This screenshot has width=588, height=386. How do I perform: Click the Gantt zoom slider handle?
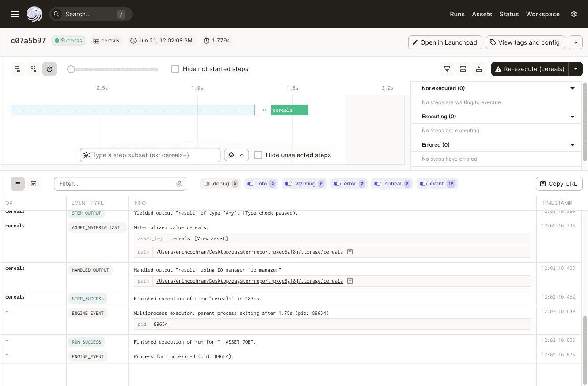(x=71, y=69)
